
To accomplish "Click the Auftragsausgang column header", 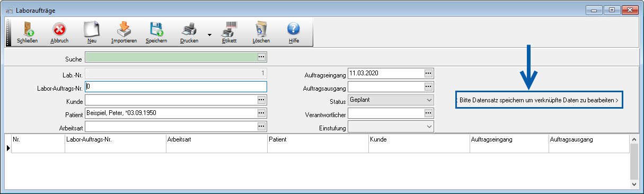I will (589, 139).
